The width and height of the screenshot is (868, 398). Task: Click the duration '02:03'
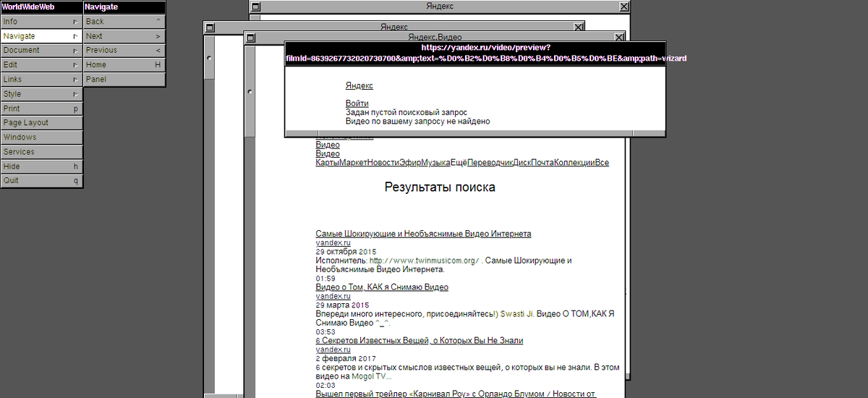pos(325,386)
